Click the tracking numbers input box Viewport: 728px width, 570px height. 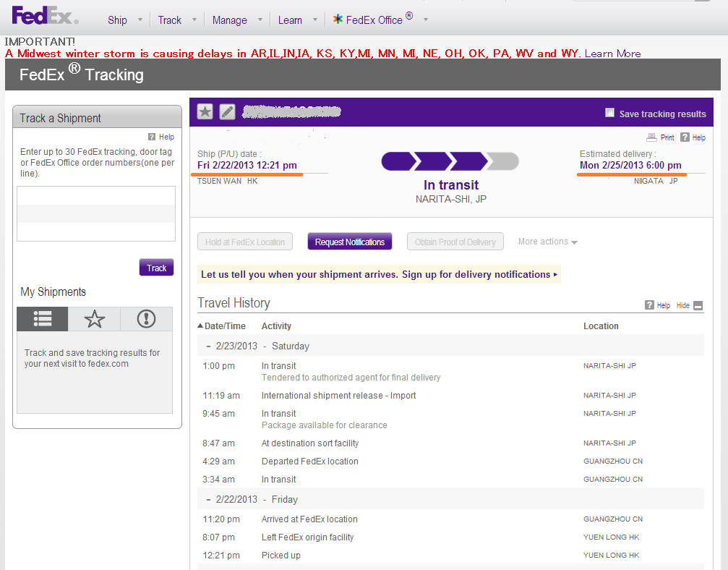(96, 213)
